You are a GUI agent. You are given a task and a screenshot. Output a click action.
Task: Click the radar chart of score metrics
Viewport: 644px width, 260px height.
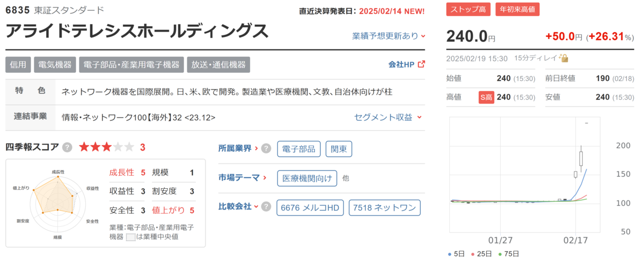[x=58, y=204]
